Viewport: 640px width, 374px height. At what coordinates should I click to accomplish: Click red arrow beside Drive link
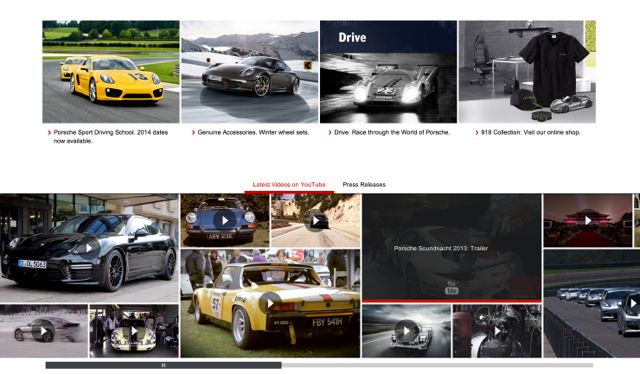[x=330, y=132]
